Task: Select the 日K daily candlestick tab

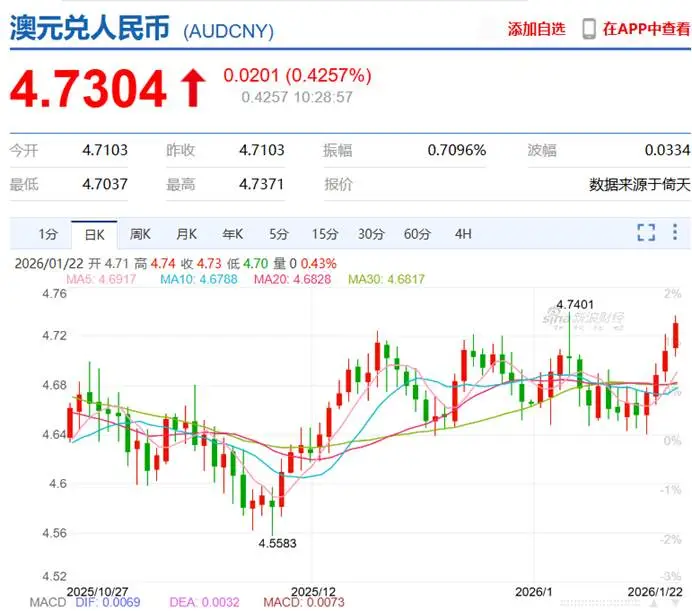Action: click(x=94, y=234)
